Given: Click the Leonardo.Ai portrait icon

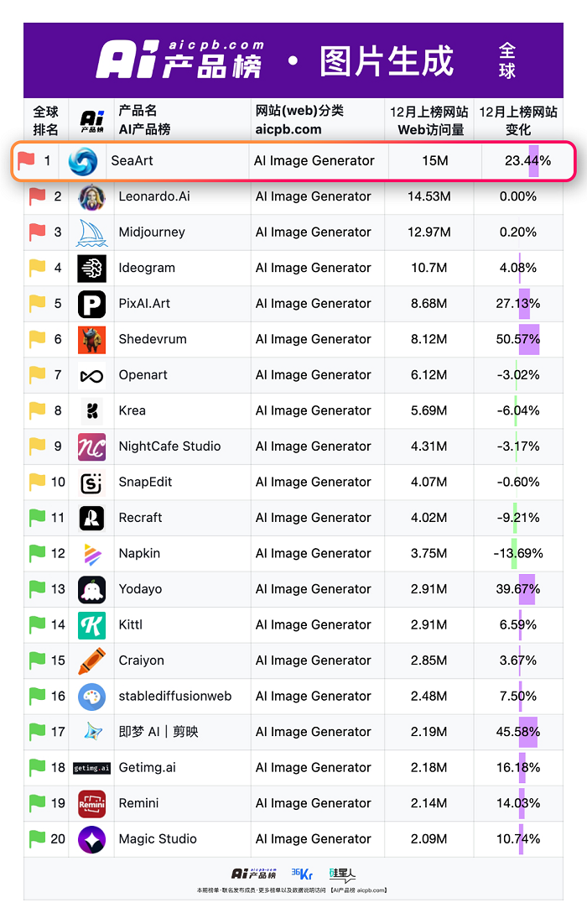Looking at the screenshot, I should 91,197.
